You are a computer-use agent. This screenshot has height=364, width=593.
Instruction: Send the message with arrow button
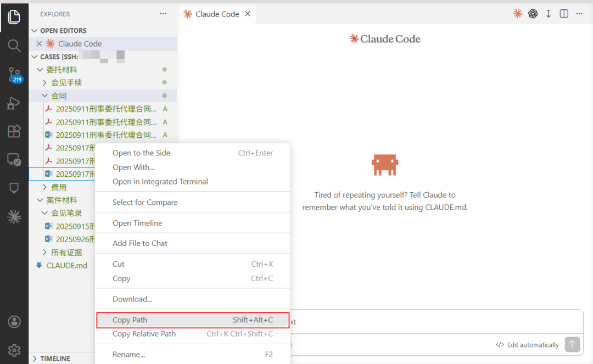tap(572, 344)
